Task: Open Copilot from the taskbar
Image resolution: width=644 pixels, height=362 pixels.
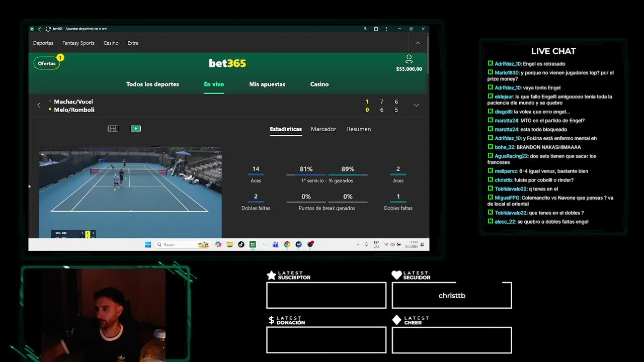Action: [218, 244]
